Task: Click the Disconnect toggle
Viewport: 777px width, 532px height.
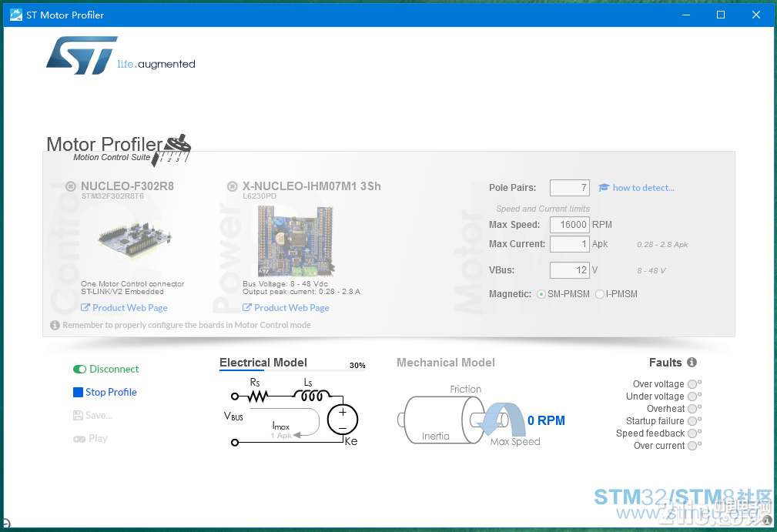Action: click(x=106, y=369)
